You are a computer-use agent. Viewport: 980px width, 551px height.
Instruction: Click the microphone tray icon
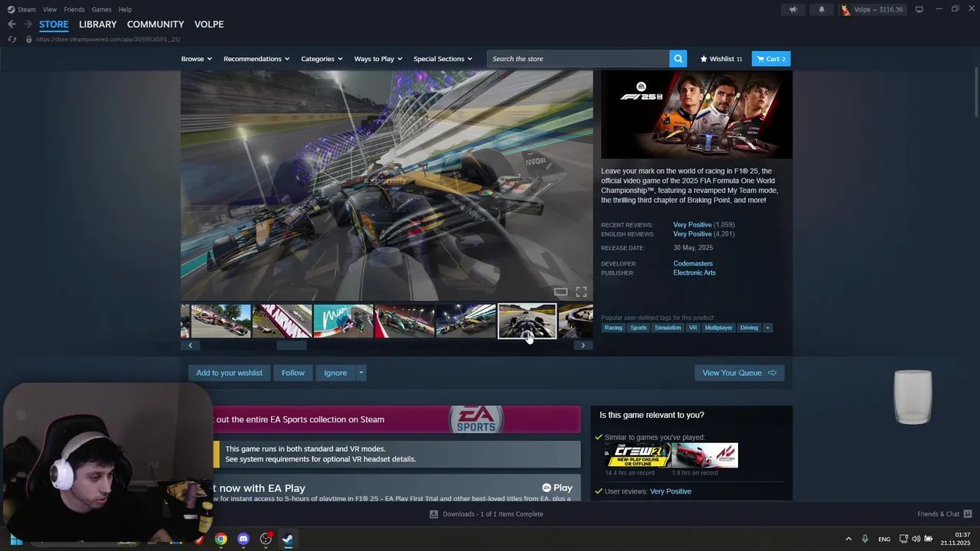pos(865,539)
